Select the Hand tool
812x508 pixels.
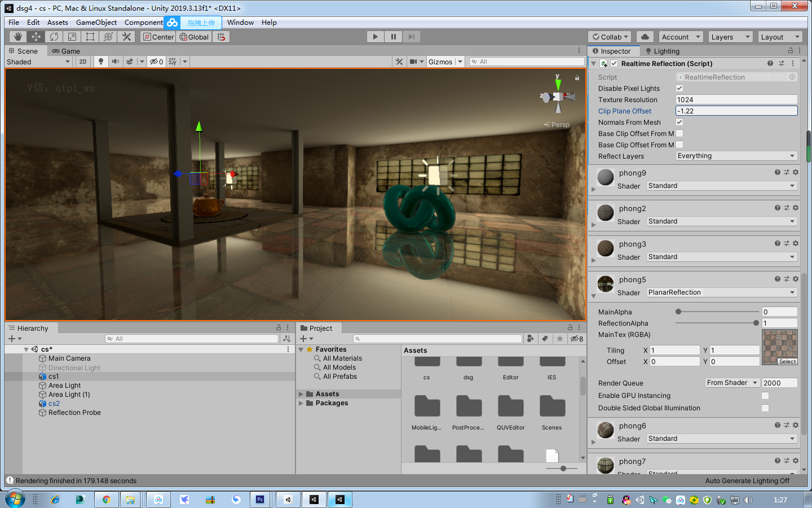18,37
